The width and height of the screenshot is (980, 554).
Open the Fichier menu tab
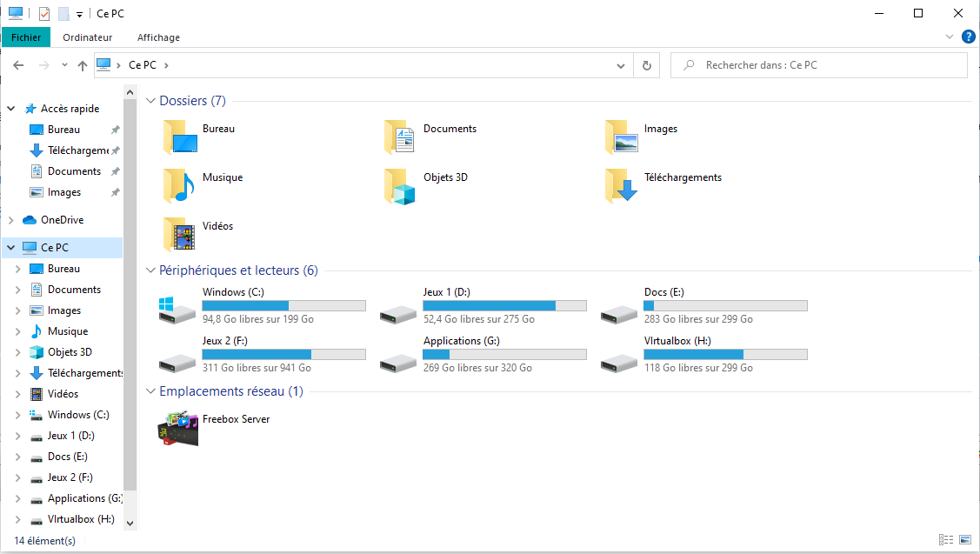26,37
